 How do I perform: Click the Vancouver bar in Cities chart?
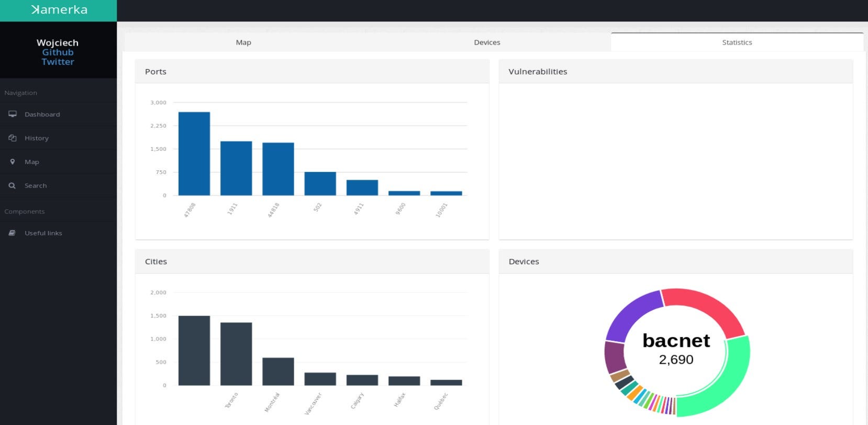320,379
